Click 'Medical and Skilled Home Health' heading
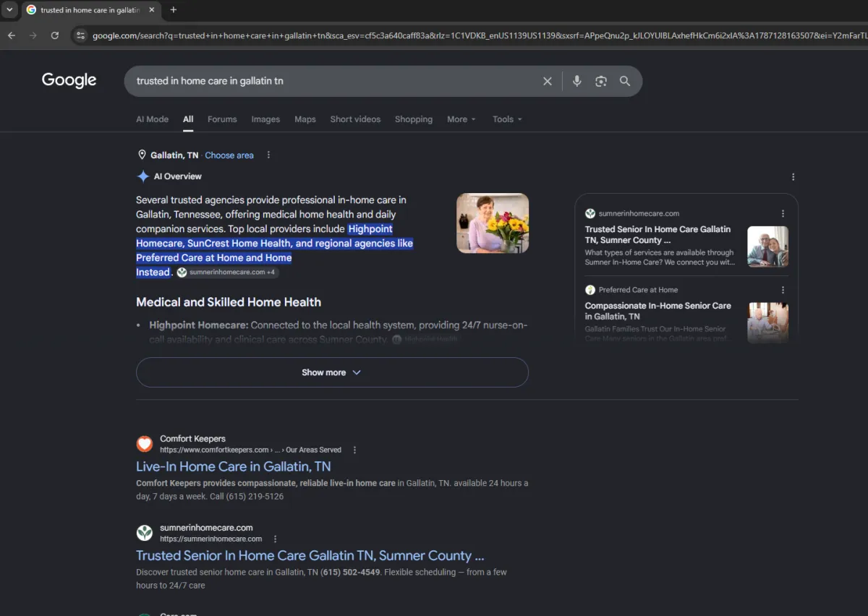This screenshot has width=868, height=616. tap(229, 302)
